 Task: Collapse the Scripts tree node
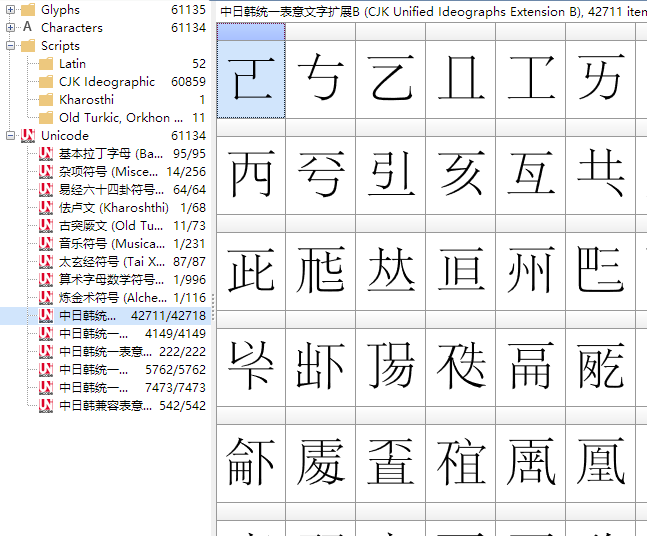(11, 46)
